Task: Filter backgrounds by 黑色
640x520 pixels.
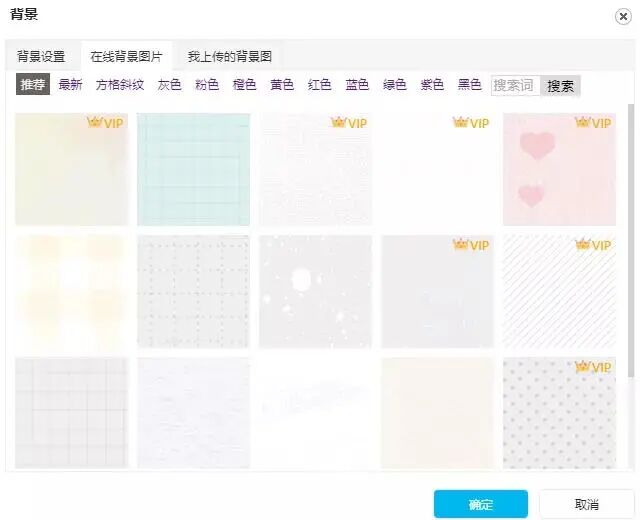Action: 469,85
